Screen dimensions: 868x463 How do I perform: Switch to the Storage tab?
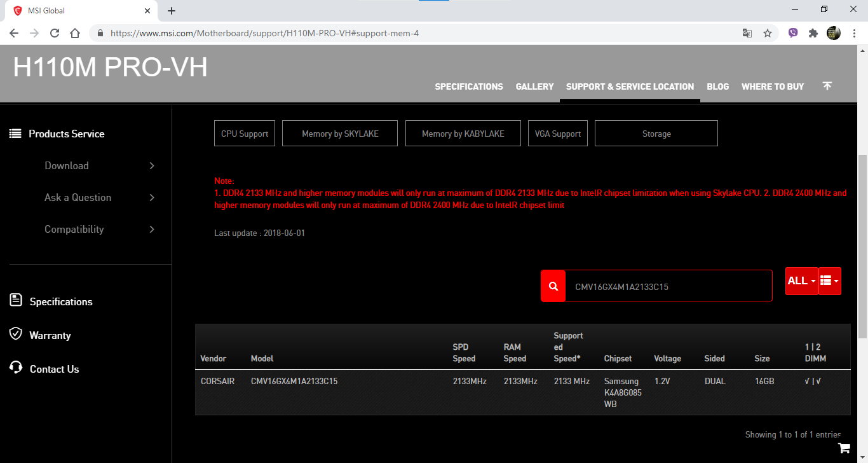pyautogui.click(x=656, y=134)
